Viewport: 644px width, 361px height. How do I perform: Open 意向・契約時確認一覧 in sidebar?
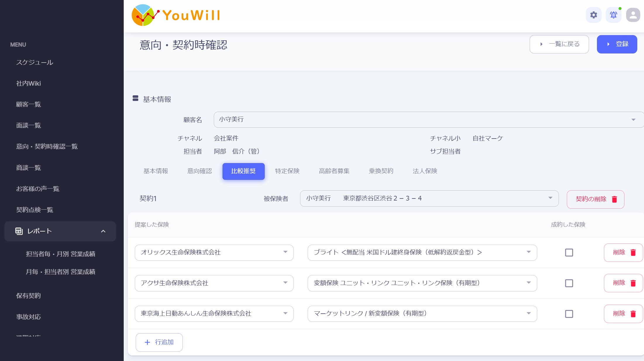47,147
